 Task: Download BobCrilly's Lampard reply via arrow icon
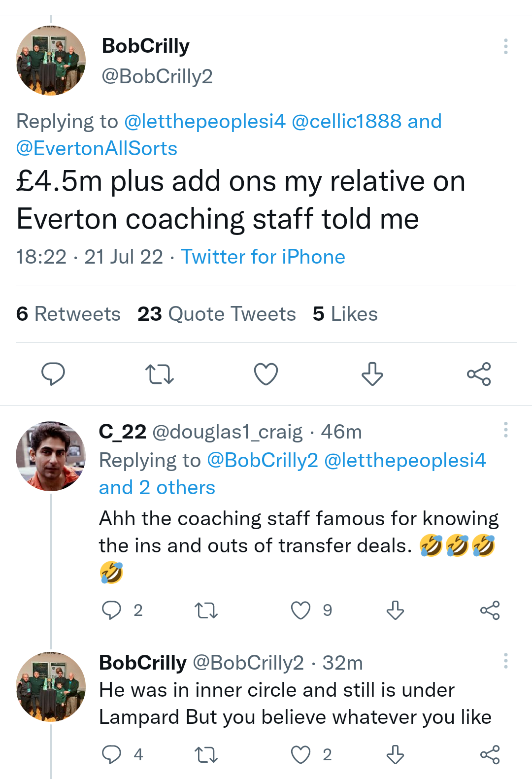(x=395, y=754)
